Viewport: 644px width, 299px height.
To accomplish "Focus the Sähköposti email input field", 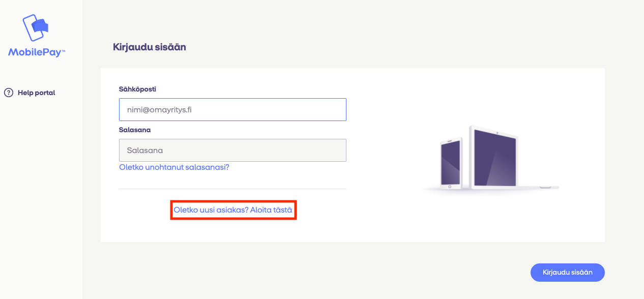I will 232,109.
